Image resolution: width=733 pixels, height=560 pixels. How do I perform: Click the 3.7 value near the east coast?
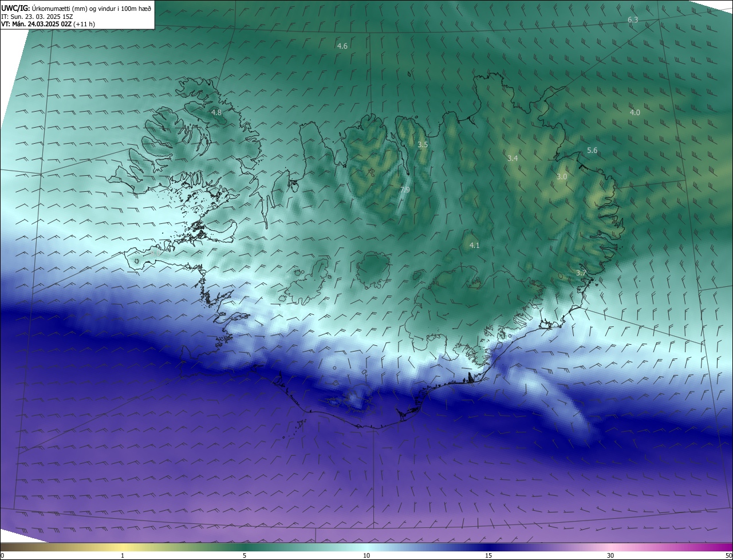pyautogui.click(x=581, y=273)
